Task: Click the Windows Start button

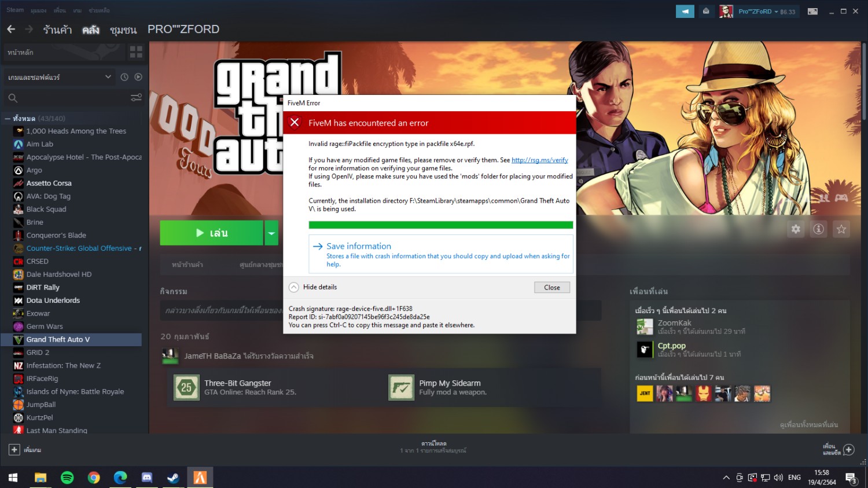Action: coord(13,478)
